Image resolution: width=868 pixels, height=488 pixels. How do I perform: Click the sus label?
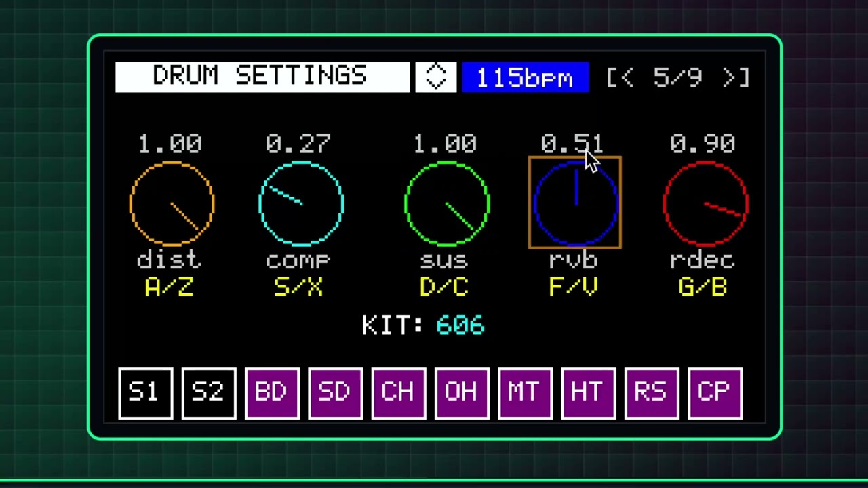tap(444, 261)
